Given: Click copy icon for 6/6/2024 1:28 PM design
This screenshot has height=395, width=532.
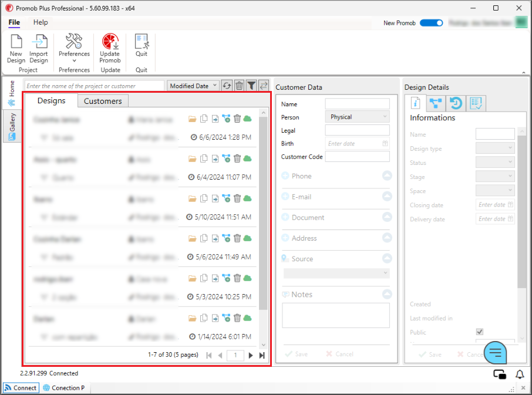Looking at the screenshot, I should coord(204,119).
